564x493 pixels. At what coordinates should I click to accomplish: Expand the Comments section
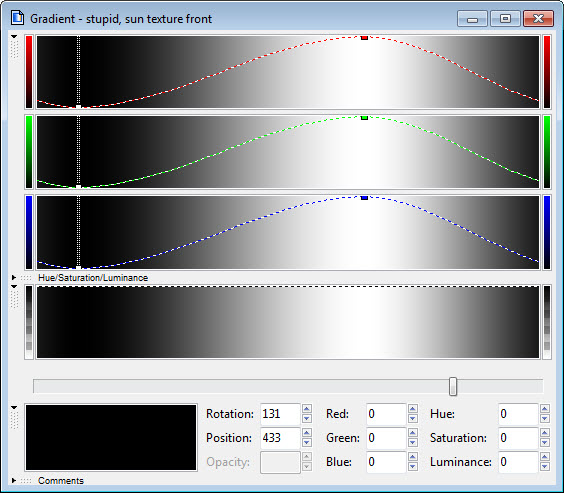14,480
